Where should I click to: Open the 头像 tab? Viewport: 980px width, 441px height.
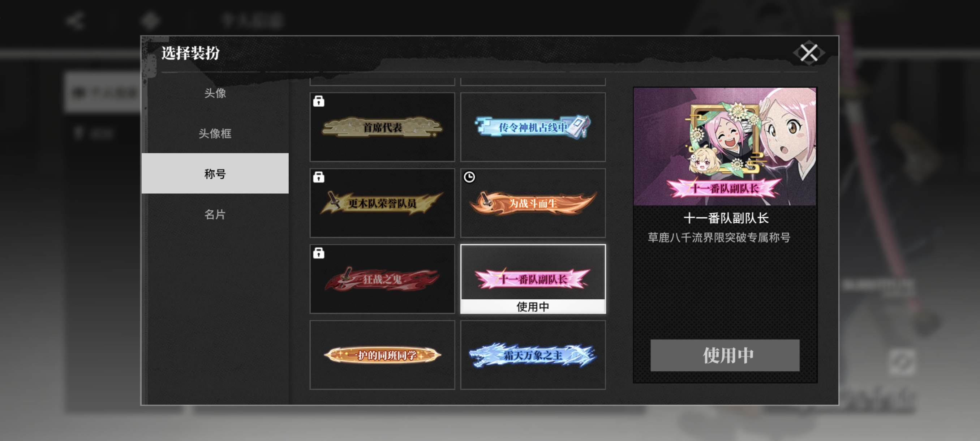coord(215,93)
